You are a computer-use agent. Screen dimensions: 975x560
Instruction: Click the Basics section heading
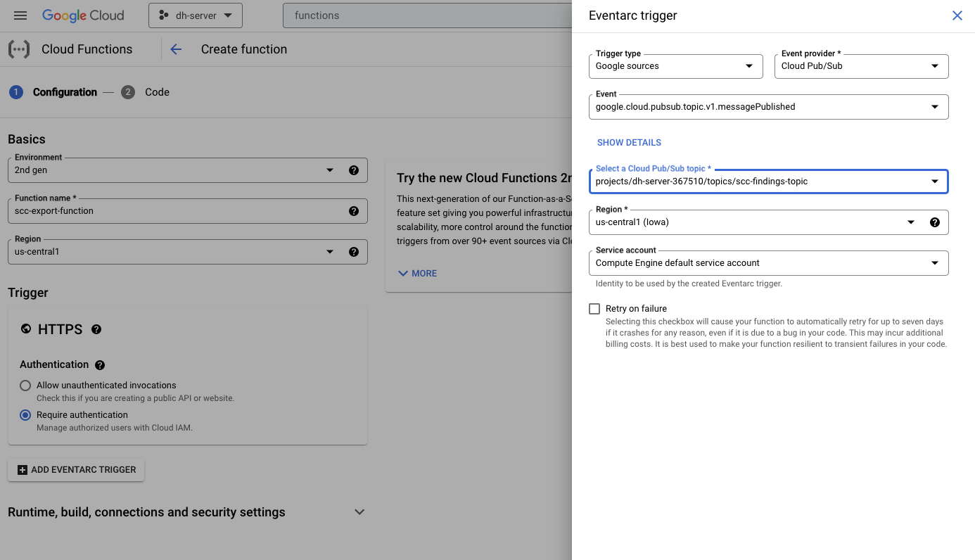tap(27, 139)
